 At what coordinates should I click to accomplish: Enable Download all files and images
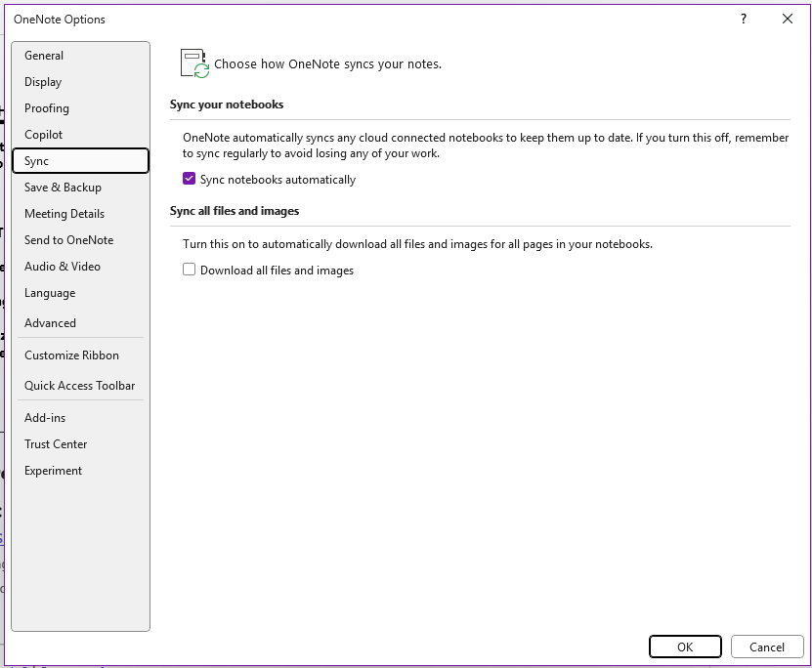(x=189, y=269)
